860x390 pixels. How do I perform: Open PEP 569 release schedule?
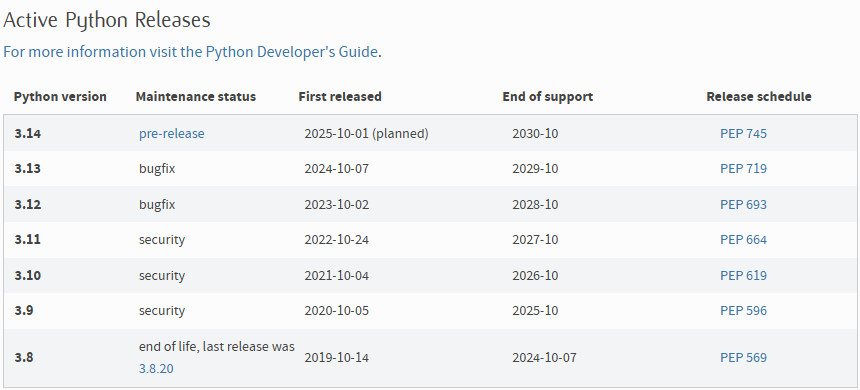743,358
